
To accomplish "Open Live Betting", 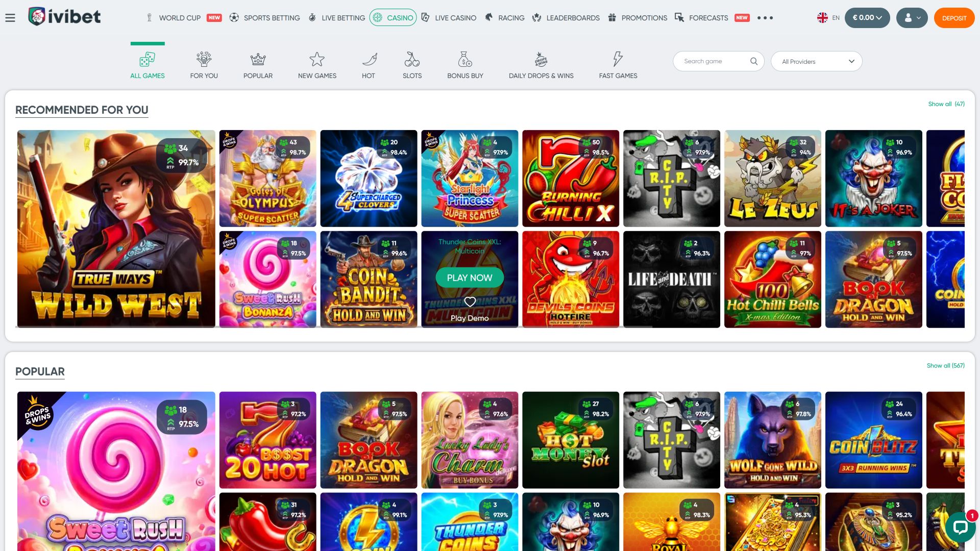I will pos(337,18).
